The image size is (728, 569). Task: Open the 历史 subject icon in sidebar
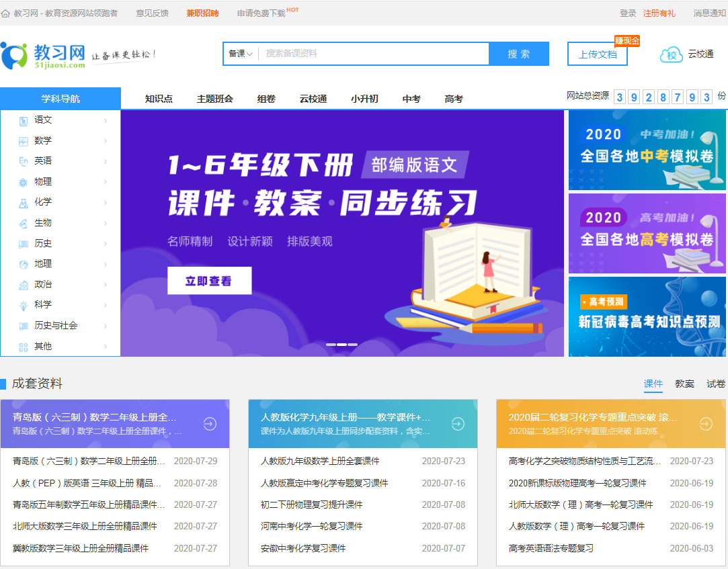coord(24,244)
